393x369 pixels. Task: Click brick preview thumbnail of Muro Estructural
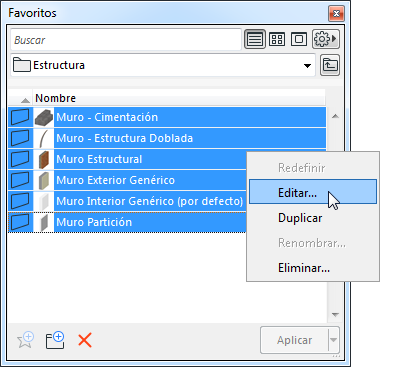[x=44, y=159]
